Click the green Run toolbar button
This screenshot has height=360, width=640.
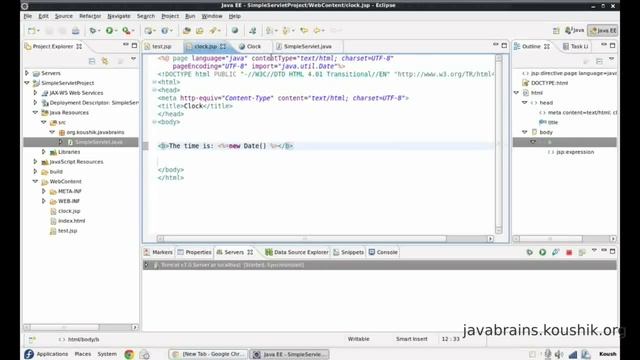109,31
